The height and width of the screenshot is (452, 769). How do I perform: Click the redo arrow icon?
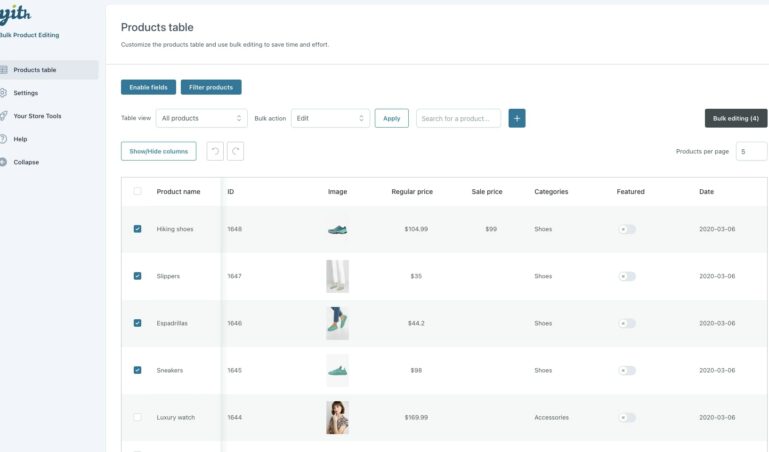coord(235,151)
